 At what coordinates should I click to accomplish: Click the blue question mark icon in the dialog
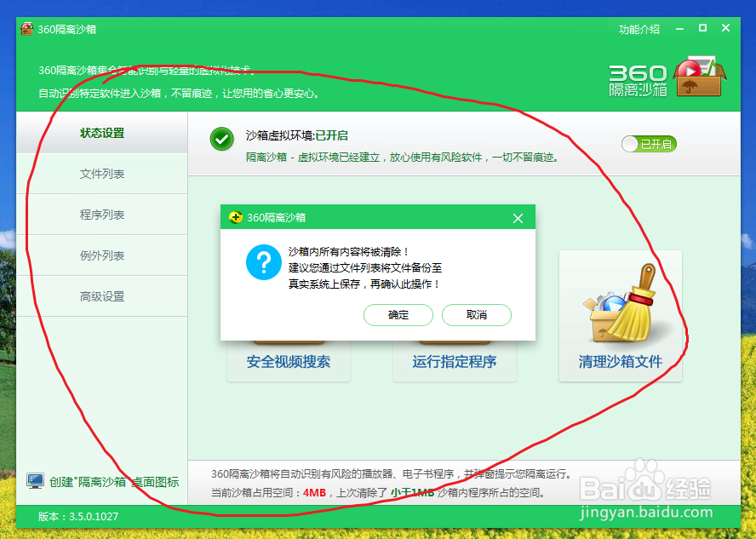click(264, 263)
